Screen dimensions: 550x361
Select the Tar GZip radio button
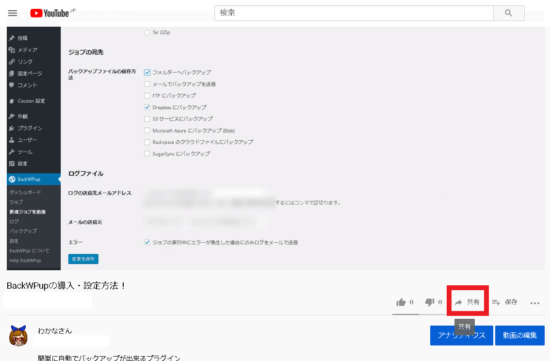pyautogui.click(x=147, y=32)
